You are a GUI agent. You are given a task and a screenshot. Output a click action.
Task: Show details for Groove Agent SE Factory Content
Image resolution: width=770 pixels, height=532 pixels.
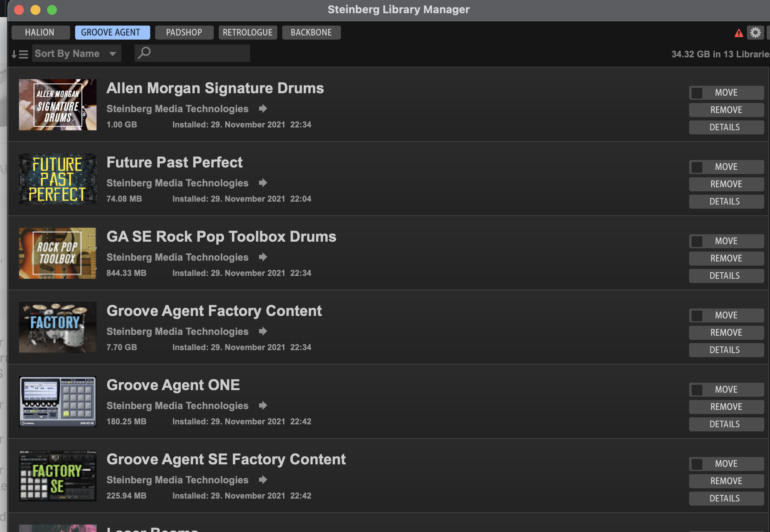(x=726, y=499)
